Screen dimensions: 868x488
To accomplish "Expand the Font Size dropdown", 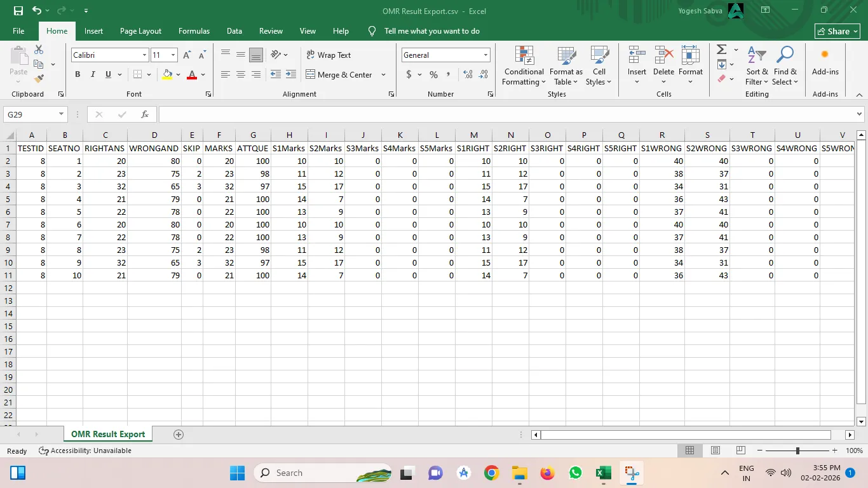I will pos(172,55).
